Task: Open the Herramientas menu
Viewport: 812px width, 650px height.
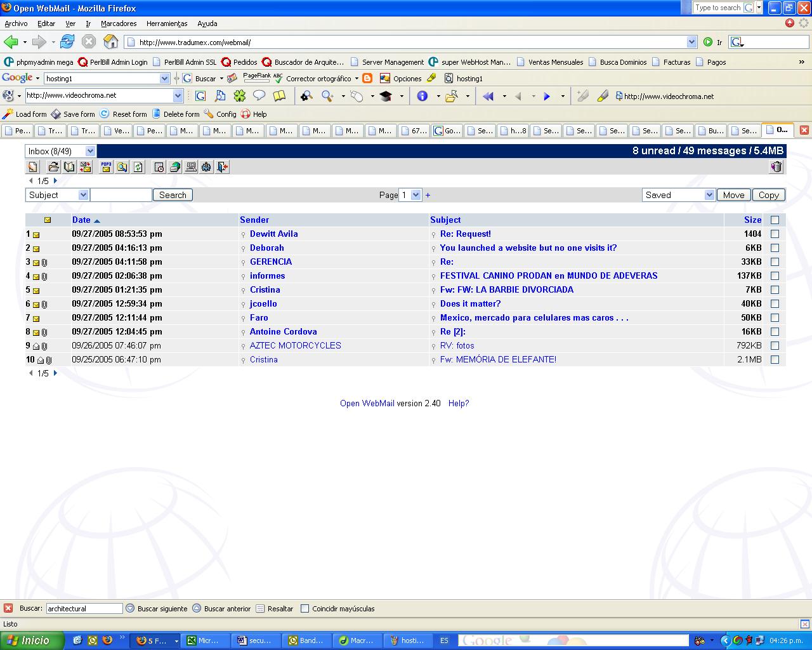Action: pos(167,23)
